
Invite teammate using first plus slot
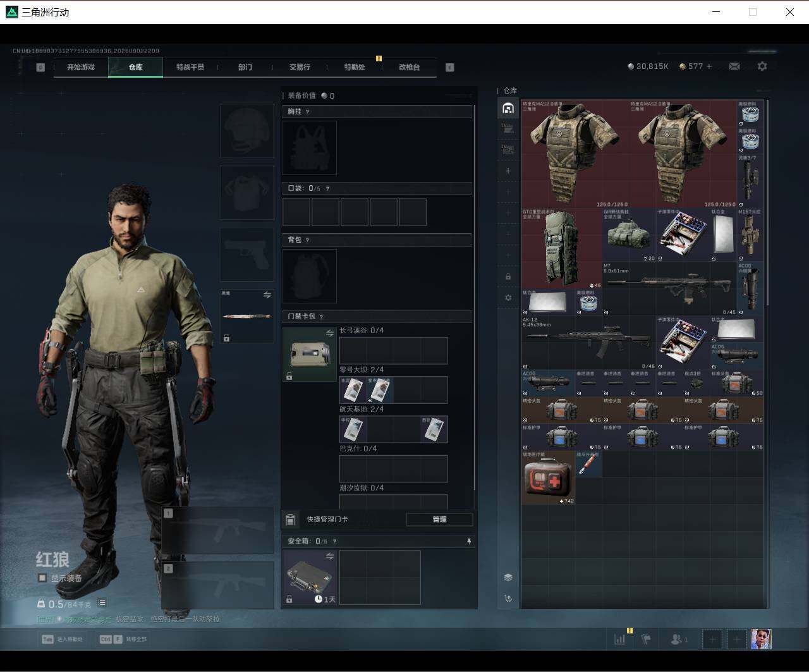pyautogui.click(x=712, y=639)
